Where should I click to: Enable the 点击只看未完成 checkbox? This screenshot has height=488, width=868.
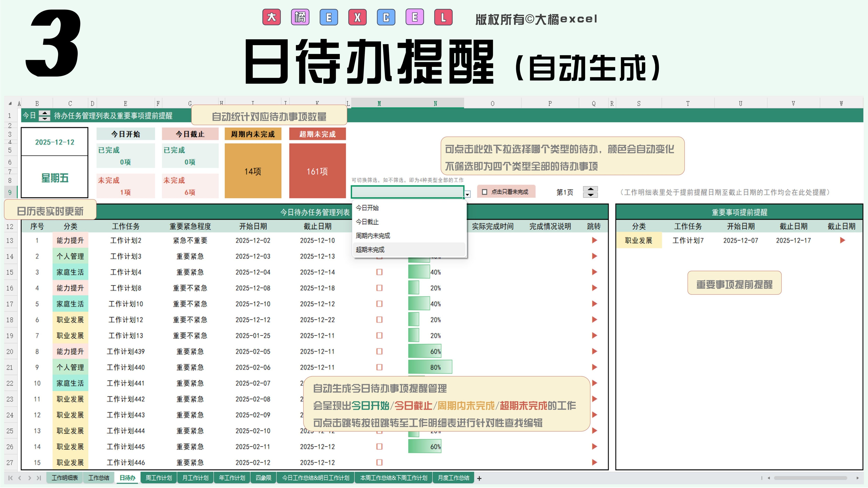[485, 192]
